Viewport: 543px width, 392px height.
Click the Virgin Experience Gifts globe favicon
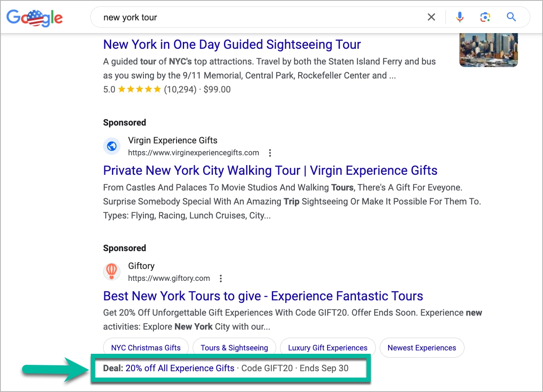point(112,146)
